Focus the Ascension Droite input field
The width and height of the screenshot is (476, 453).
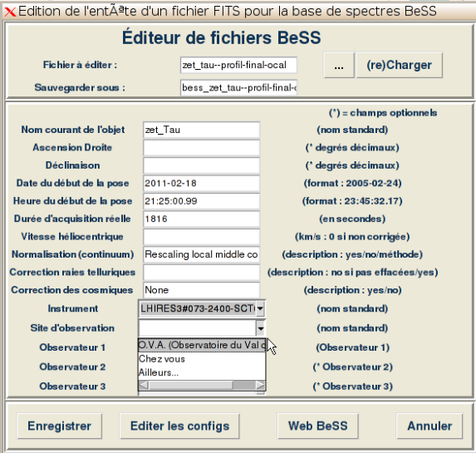point(202,148)
